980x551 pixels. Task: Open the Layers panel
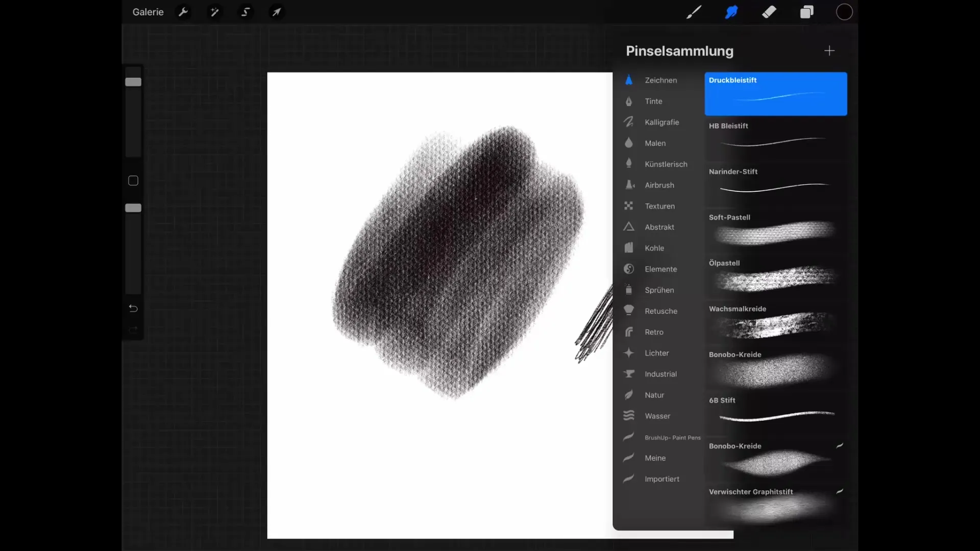(806, 12)
